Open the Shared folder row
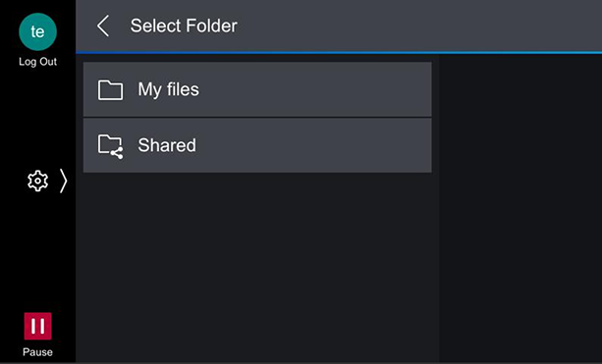The image size is (602, 364). [x=257, y=145]
